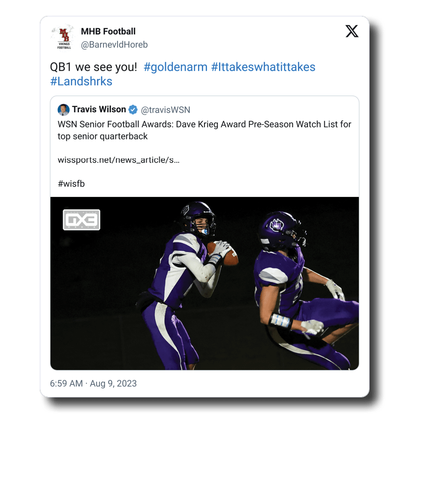Viewport: 426px width, 504px height.
Task: Click the MHB Football display name
Action: point(108,31)
